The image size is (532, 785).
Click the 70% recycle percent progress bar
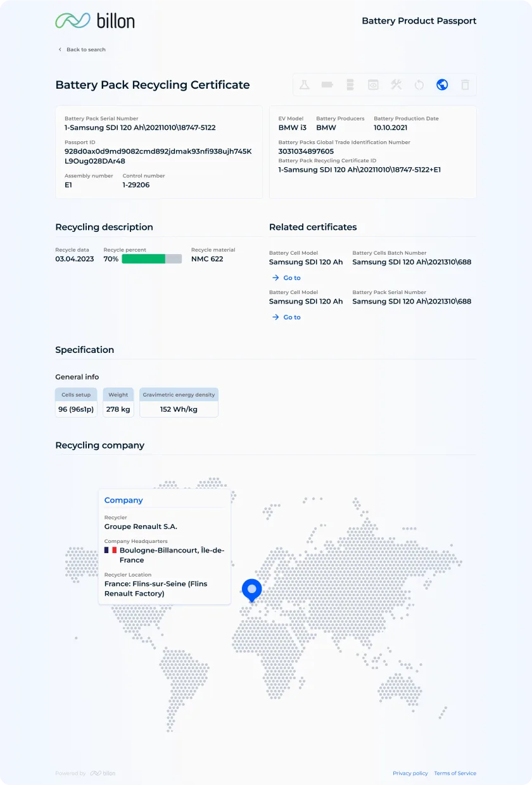(151, 259)
